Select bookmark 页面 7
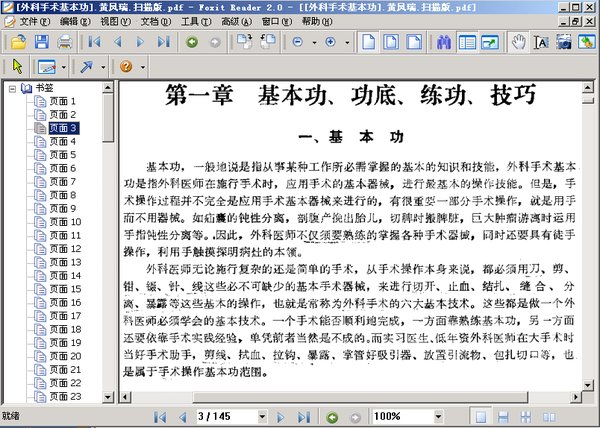The image size is (600, 428). (x=63, y=182)
